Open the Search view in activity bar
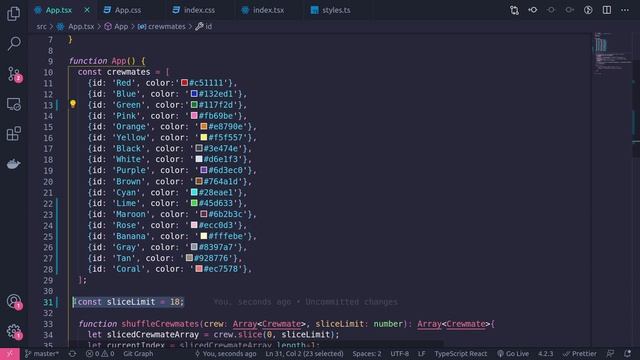 (x=13, y=43)
